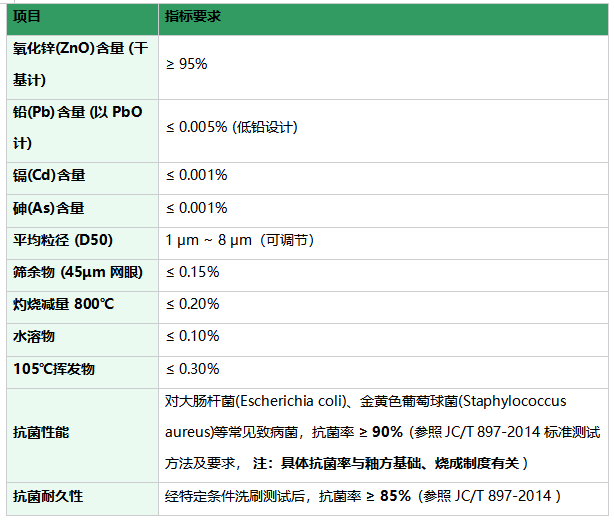The width and height of the screenshot is (614, 521).
Task: Click the 105℃挥发物 label cell
Action: click(83, 372)
